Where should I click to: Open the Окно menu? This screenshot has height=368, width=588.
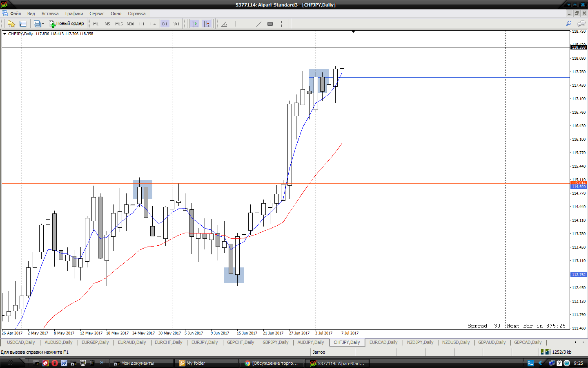point(116,13)
